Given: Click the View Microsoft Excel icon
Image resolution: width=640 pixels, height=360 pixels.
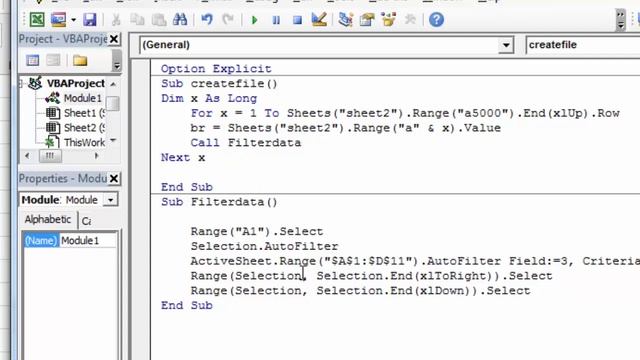Looking at the screenshot, I should click(37, 20).
